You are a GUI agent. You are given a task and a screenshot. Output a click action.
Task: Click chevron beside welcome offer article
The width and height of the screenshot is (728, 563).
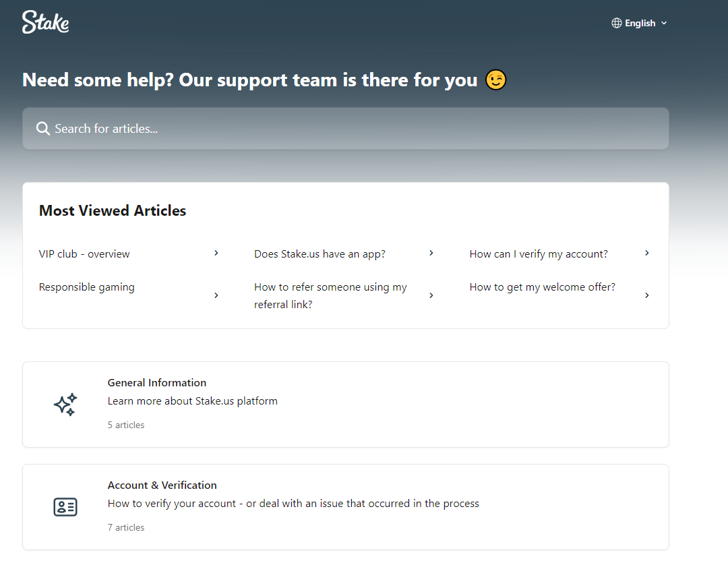pos(646,295)
